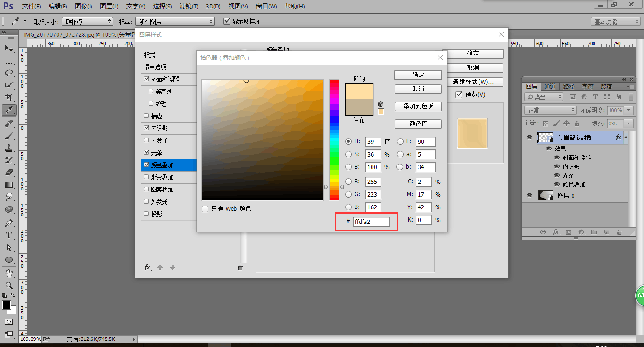The image size is (644, 347).
Task: Open the 滤镜(T) menu
Action: click(x=189, y=7)
